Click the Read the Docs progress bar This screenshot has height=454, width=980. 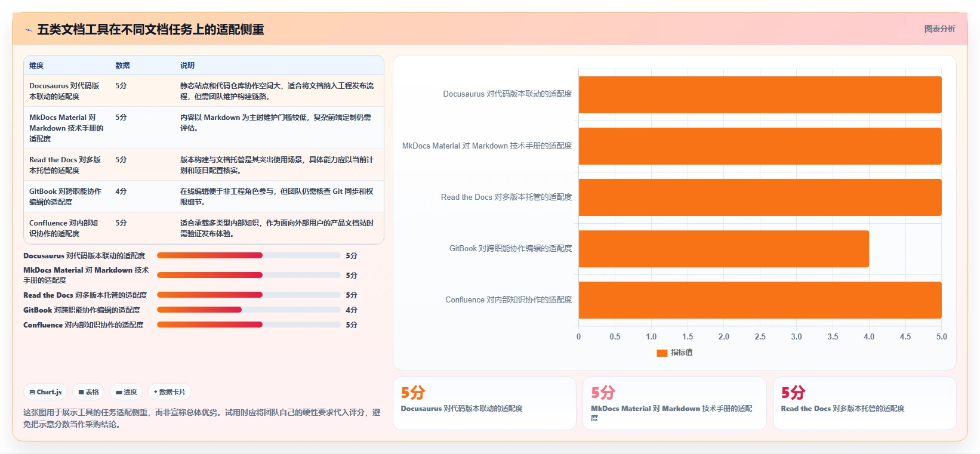point(249,295)
